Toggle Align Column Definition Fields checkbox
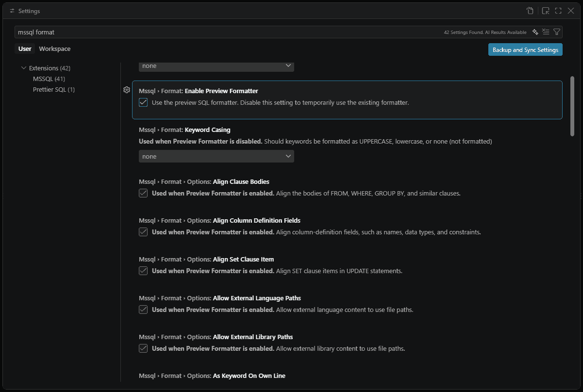The image size is (583, 392). [x=143, y=232]
